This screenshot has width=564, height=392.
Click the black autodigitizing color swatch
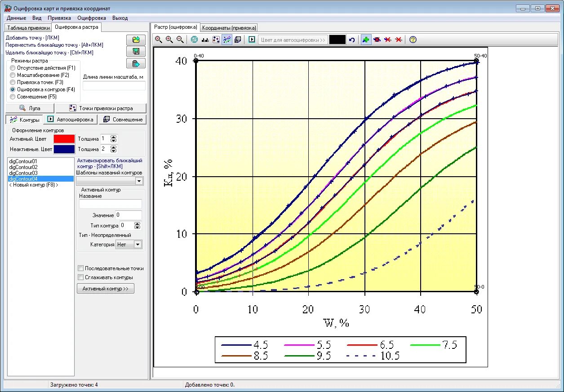338,40
